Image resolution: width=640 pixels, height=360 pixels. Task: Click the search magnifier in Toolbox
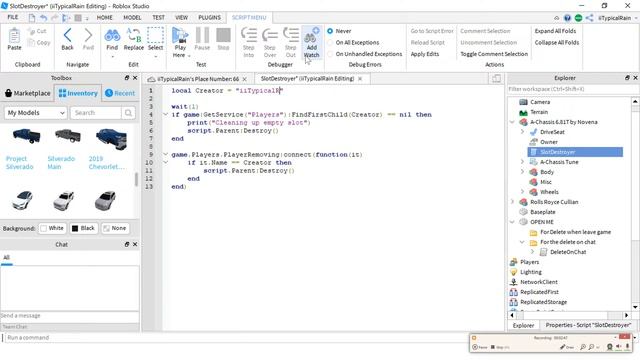pos(128,113)
